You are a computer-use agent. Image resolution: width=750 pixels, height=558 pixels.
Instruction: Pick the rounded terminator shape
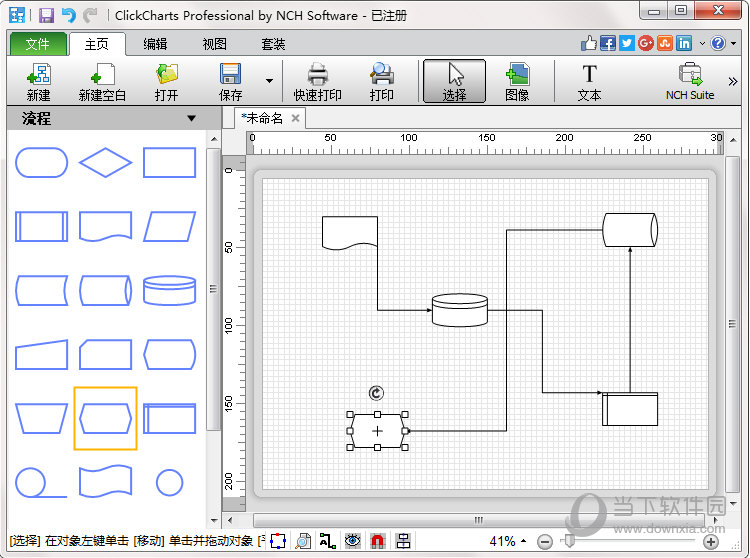coord(42,163)
